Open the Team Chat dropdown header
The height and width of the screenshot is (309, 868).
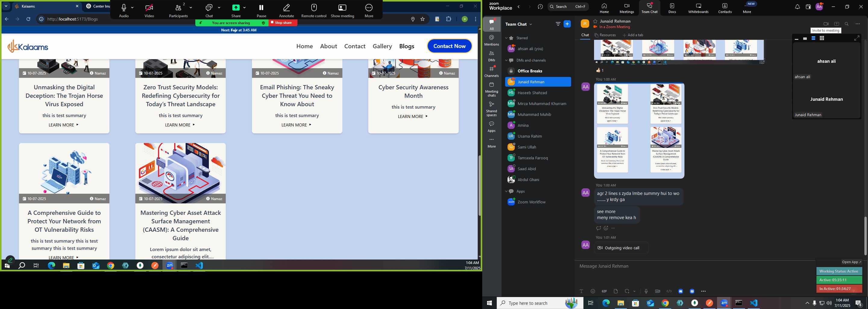click(519, 24)
